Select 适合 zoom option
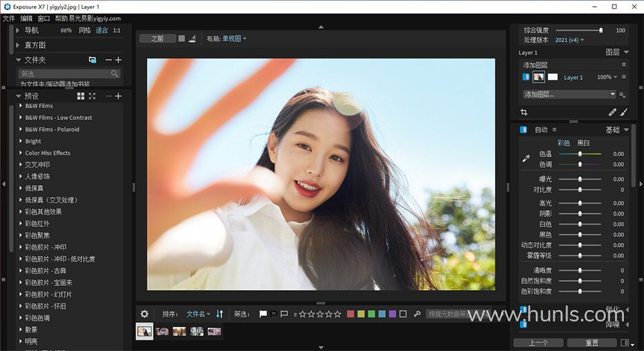The height and width of the screenshot is (351, 644). pos(101,30)
